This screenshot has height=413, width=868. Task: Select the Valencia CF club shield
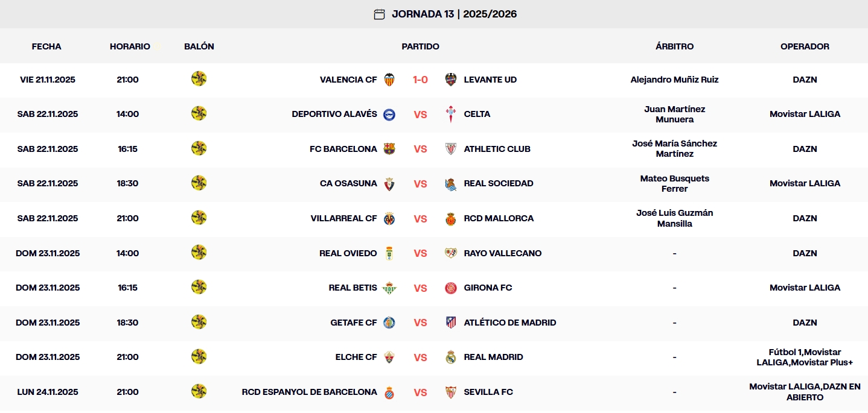click(x=389, y=79)
